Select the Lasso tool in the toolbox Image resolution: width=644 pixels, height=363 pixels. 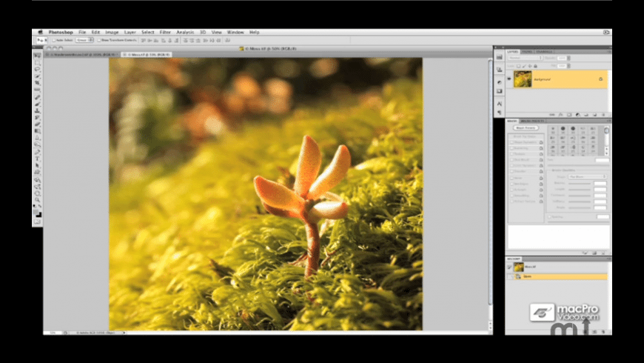[x=38, y=70]
